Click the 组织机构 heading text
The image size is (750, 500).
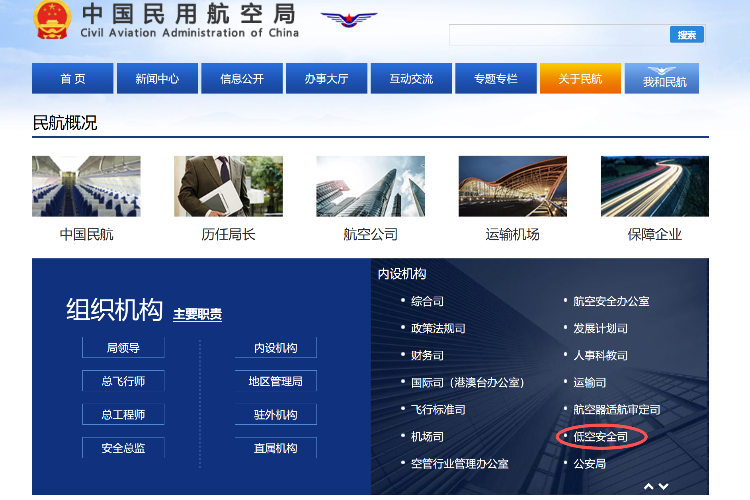point(114,310)
